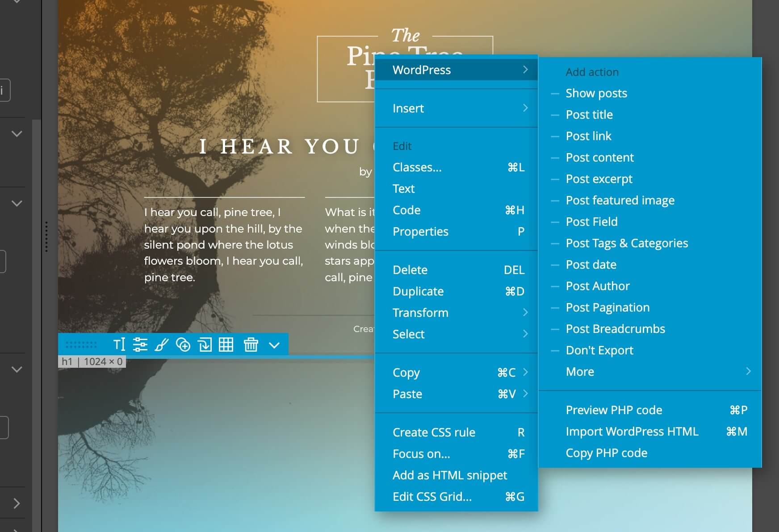The image size is (779, 532).
Task: Choose Classes… from context menu
Action: [456, 167]
